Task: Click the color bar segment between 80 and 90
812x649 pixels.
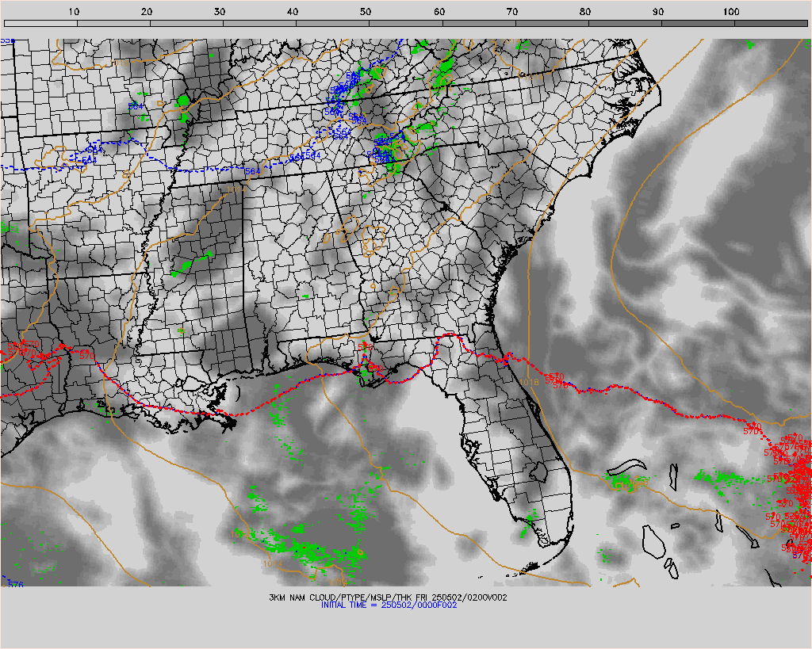Action: coord(625,23)
